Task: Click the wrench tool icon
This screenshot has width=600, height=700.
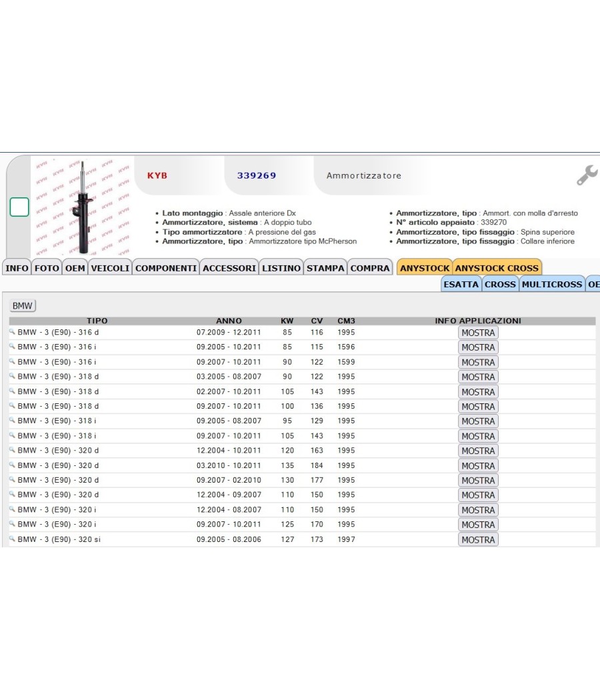Action: 587,175
